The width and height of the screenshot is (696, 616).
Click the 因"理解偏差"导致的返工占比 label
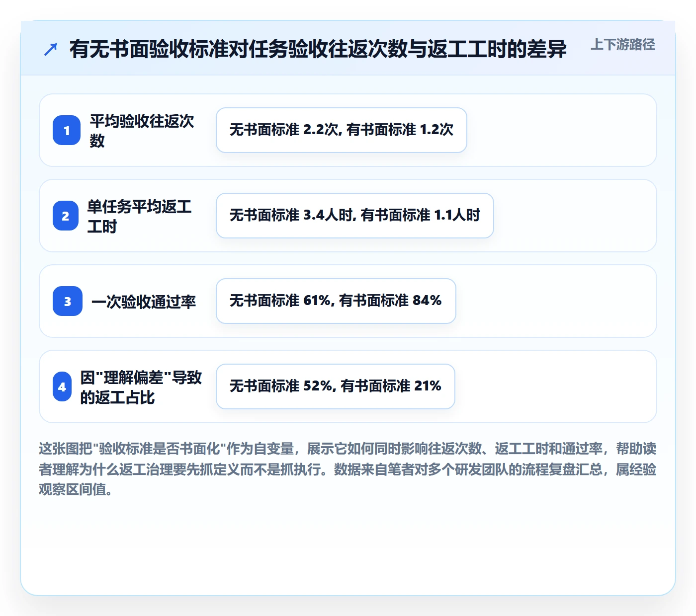point(141,387)
